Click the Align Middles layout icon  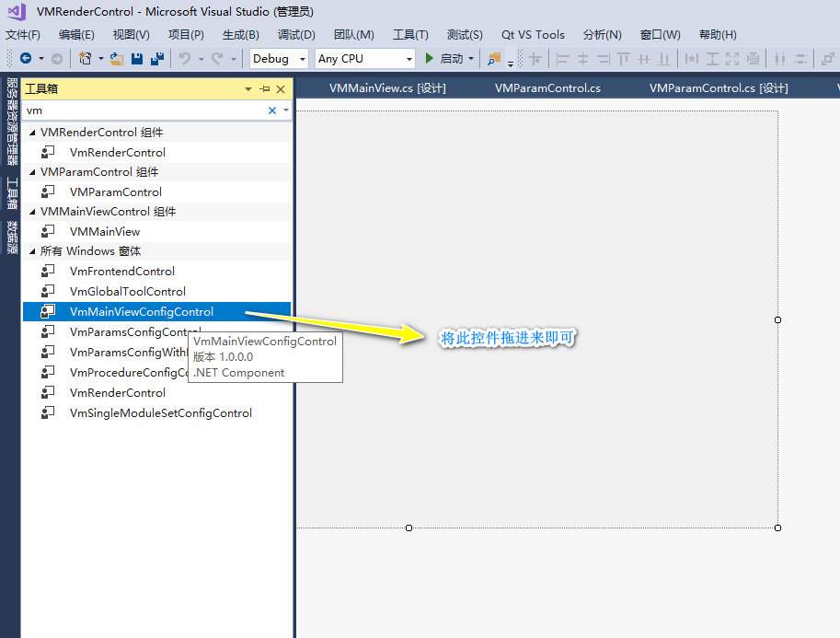(x=644, y=58)
